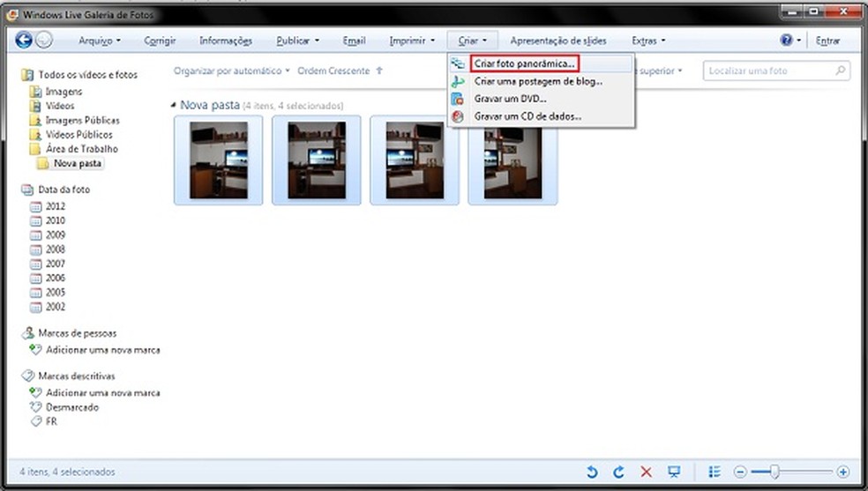The image size is (868, 491).
Task: Select the Imagens folder in the tree
Action: click(x=64, y=91)
